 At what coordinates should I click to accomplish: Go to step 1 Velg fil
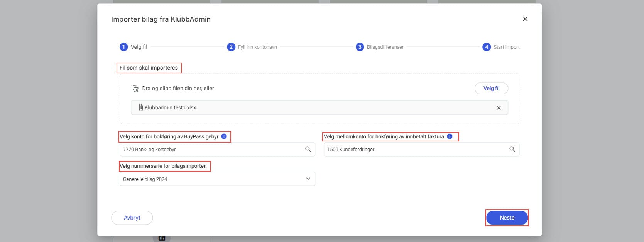(x=124, y=47)
